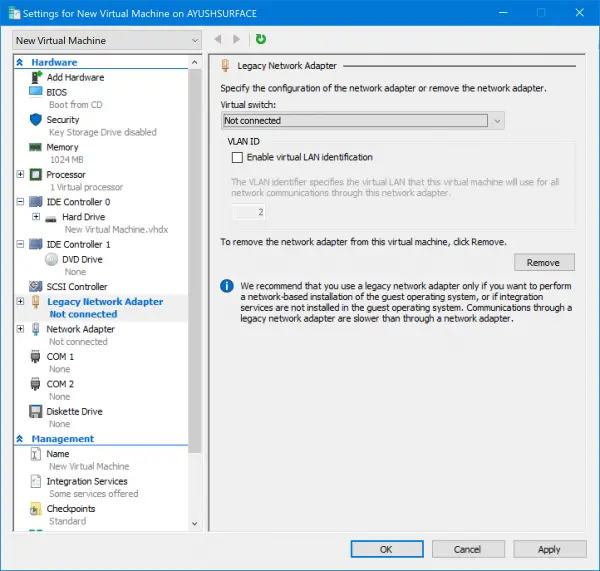The width and height of the screenshot is (600, 571).
Task: Select the Diskette Drive entry
Action: coord(74,411)
